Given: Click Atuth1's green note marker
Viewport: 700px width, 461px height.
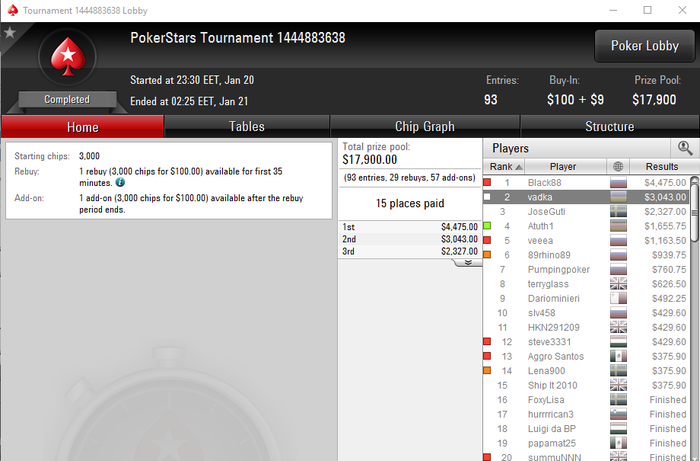Looking at the screenshot, I should [x=487, y=226].
